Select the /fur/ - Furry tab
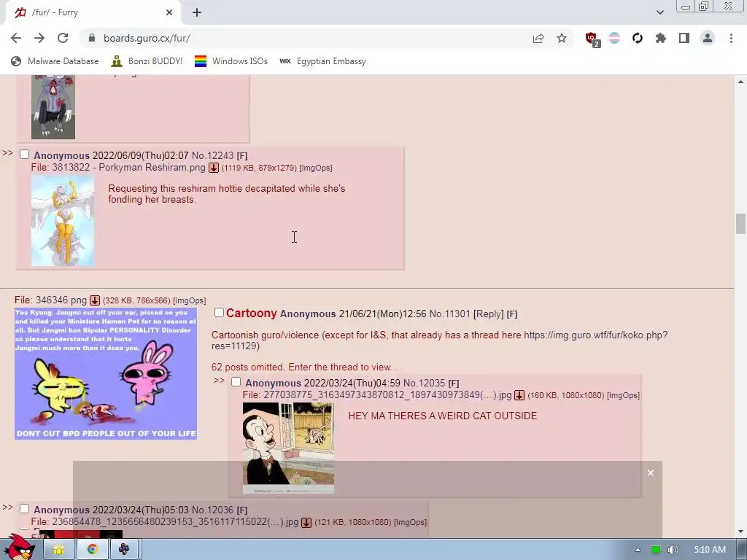 93,12
